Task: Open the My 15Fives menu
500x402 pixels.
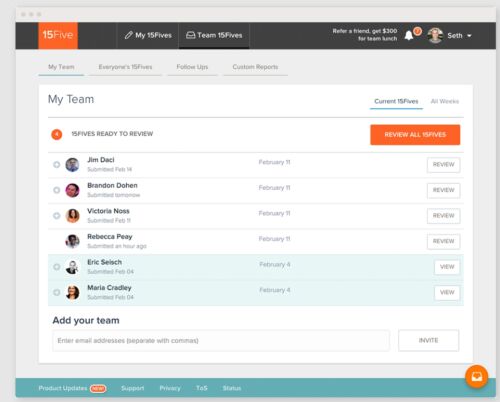Action: click(148, 35)
